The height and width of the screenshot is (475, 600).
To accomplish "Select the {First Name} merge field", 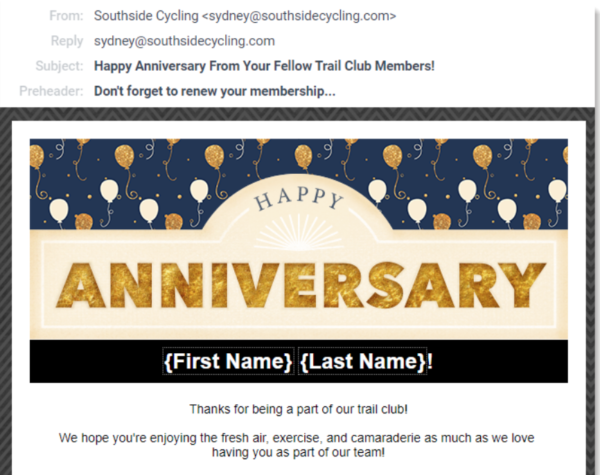I will (228, 361).
